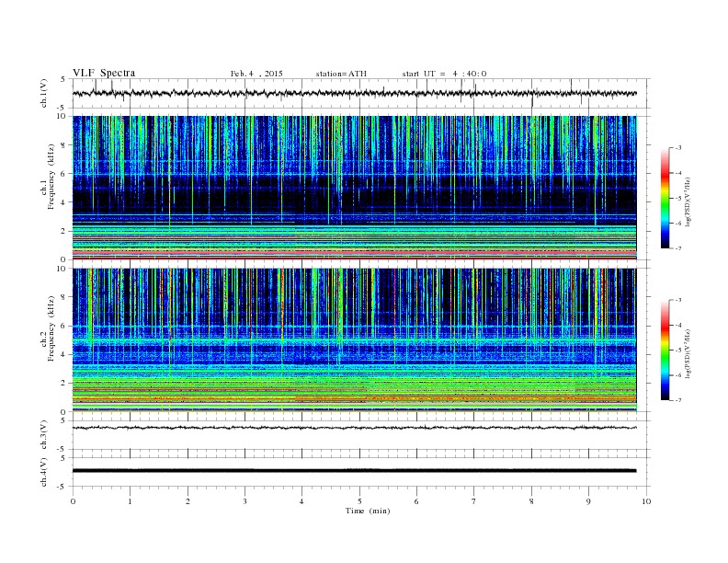728x563 pixels.
Task: Click the time axis tick label "3"
Action: coord(245,501)
